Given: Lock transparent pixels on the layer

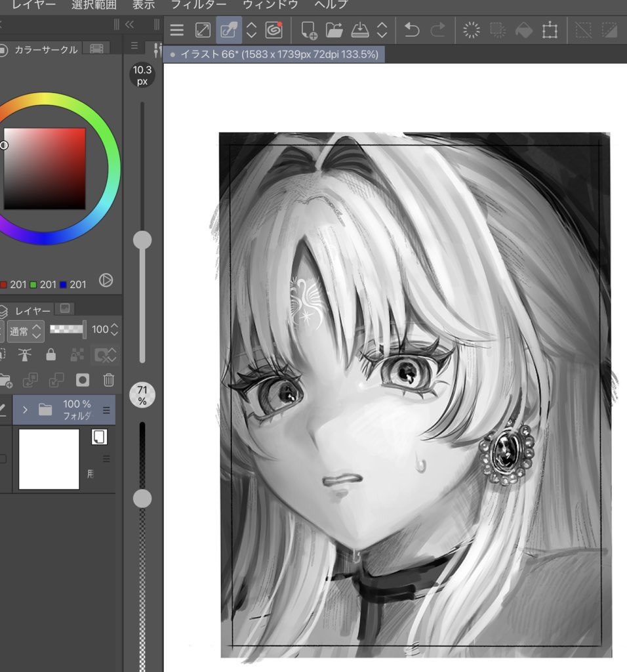Looking at the screenshot, I should [75, 354].
